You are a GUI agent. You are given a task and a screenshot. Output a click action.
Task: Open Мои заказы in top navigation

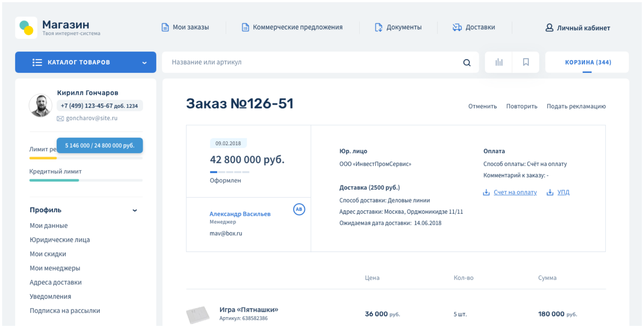click(x=185, y=28)
